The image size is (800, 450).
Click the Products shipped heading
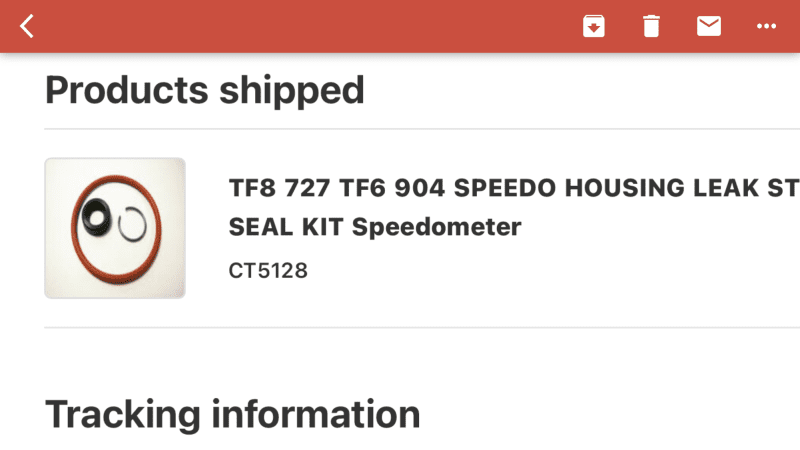click(x=205, y=90)
